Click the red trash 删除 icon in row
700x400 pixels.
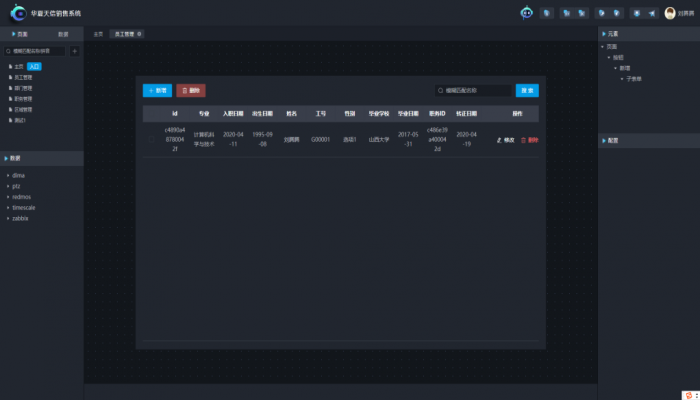pos(523,140)
